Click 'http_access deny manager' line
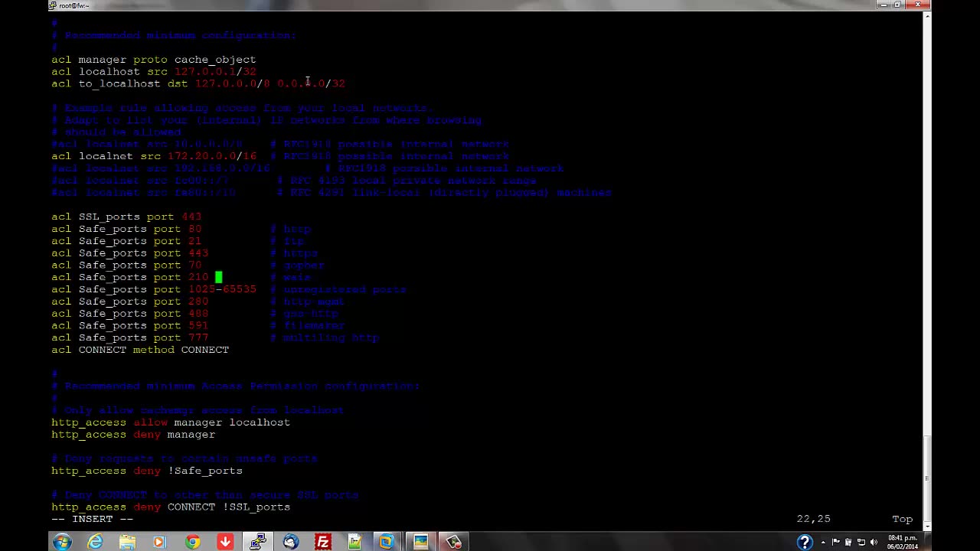This screenshot has height=551, width=980. [133, 435]
